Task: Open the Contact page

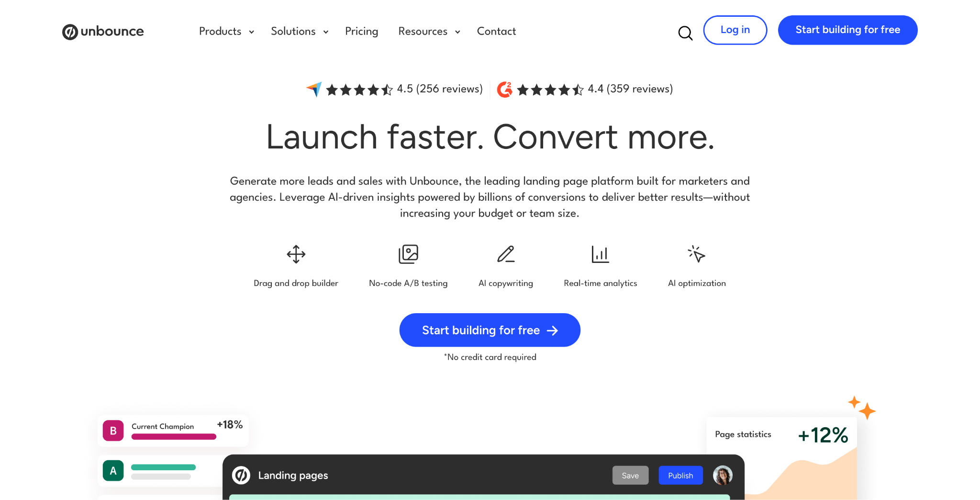Action: point(496,32)
